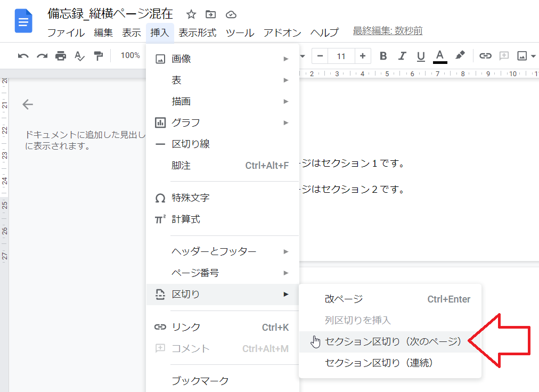This screenshot has width=539, height=392.
Task: Expand the 画像 submenu
Action: (223, 59)
